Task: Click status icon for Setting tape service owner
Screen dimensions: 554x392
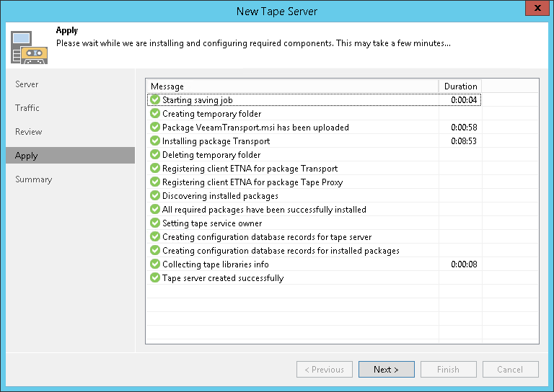Action: (154, 223)
